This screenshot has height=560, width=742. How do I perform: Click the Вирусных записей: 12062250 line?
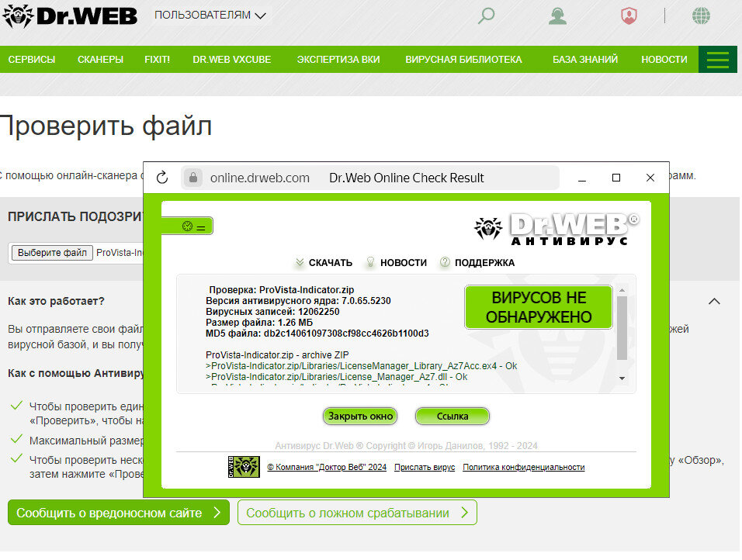tap(272, 312)
